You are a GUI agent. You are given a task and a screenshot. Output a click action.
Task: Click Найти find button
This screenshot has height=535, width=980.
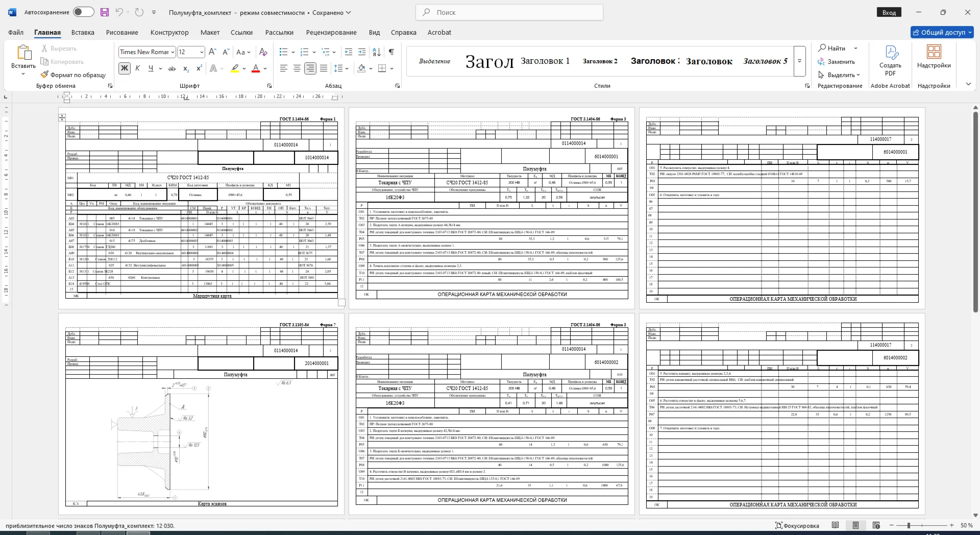pyautogui.click(x=832, y=48)
